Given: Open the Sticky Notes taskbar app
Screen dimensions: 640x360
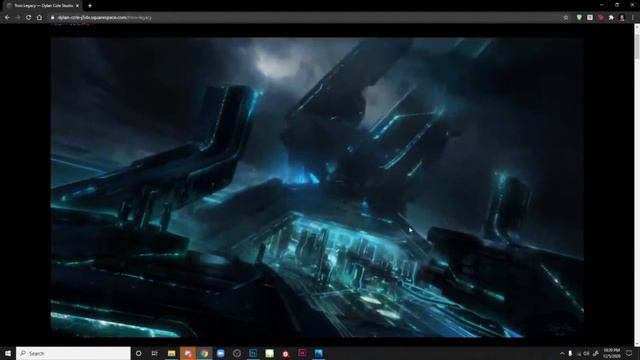Looking at the screenshot, I should (269, 353).
